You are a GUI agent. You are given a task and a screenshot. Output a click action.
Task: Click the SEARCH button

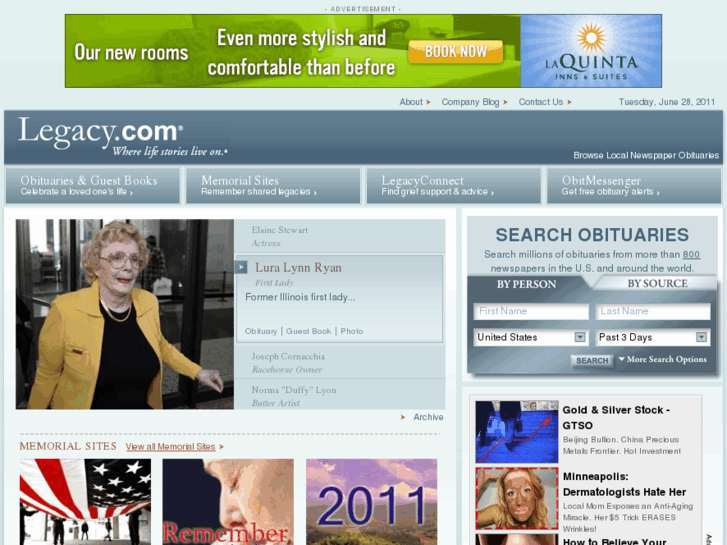592,360
